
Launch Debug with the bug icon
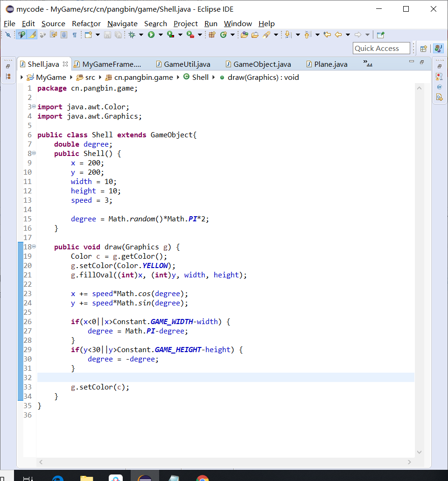[x=132, y=35]
